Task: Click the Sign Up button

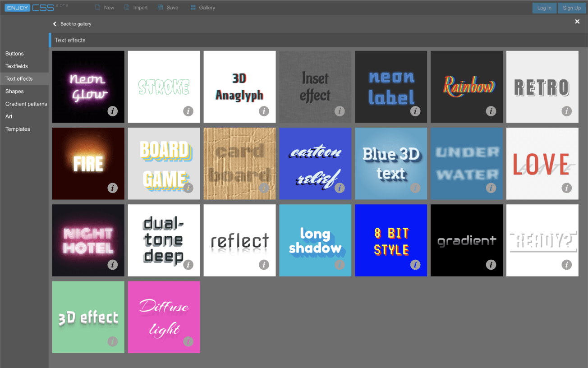Action: point(571,8)
